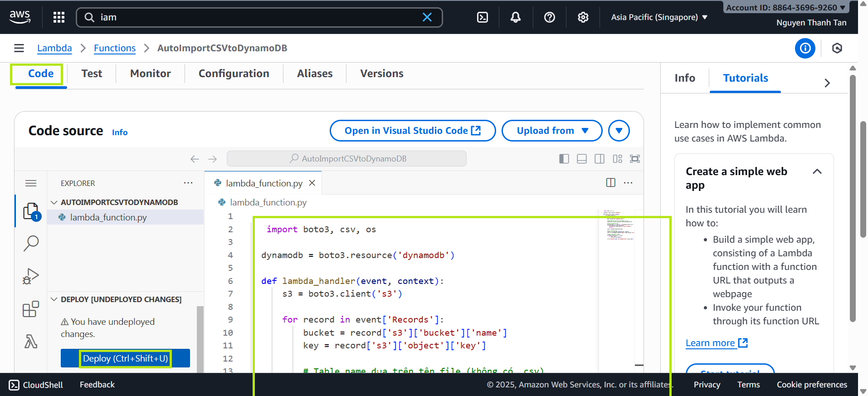
Task: Go to the Functions breadcrumb link
Action: coord(115,48)
